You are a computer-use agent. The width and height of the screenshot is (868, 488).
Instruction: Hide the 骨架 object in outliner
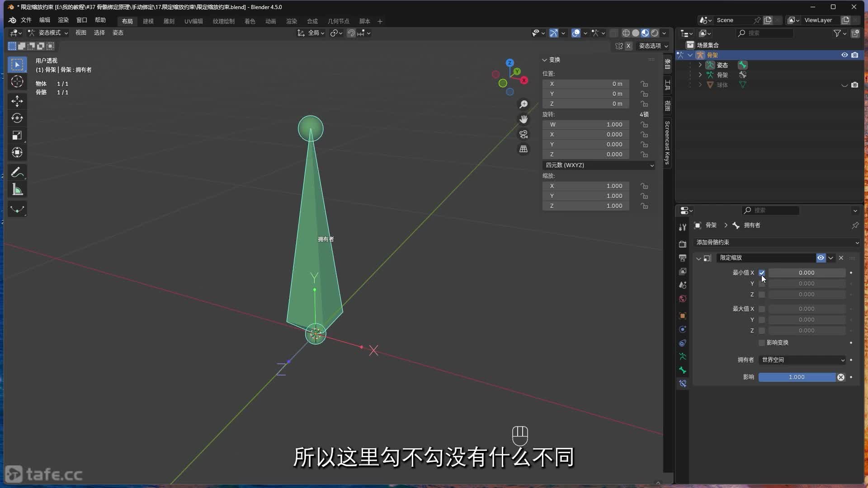(x=844, y=55)
